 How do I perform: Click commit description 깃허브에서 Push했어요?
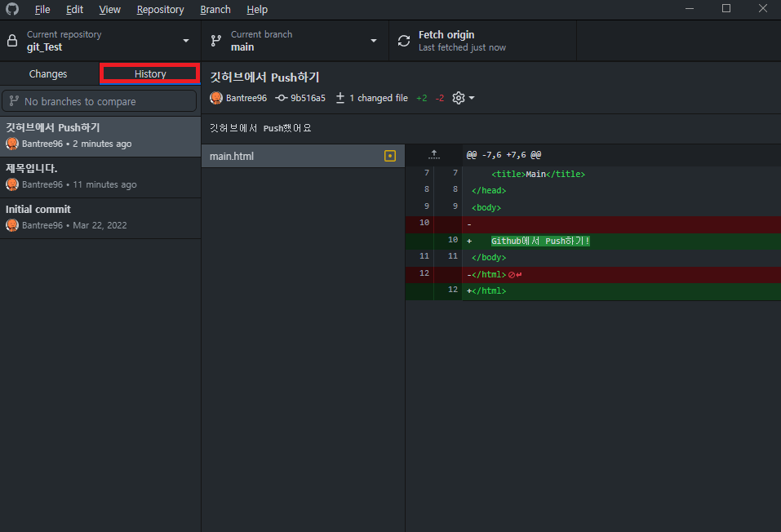click(260, 128)
